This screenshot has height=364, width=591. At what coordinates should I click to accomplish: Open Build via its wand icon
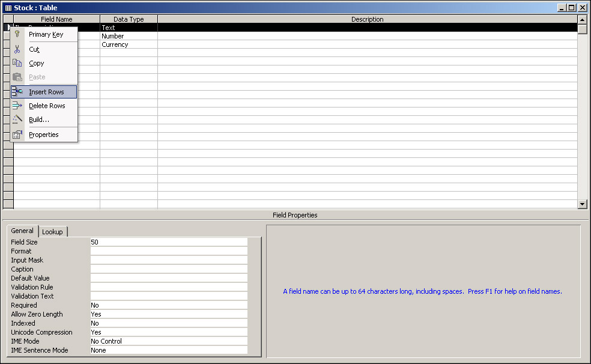pyautogui.click(x=17, y=120)
